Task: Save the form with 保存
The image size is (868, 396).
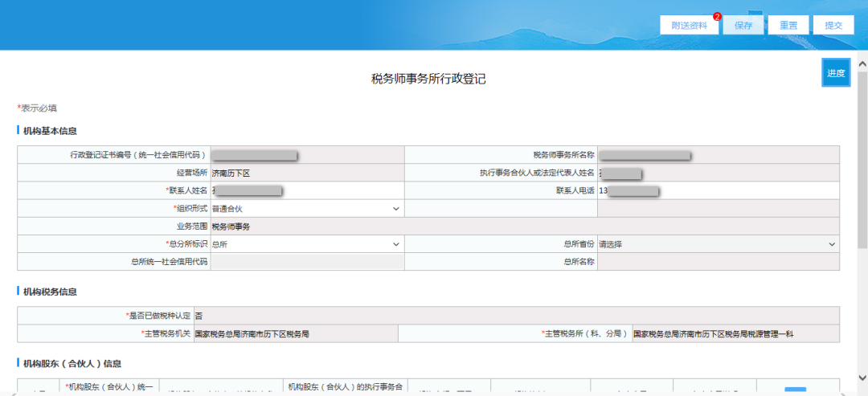Action: tap(743, 25)
